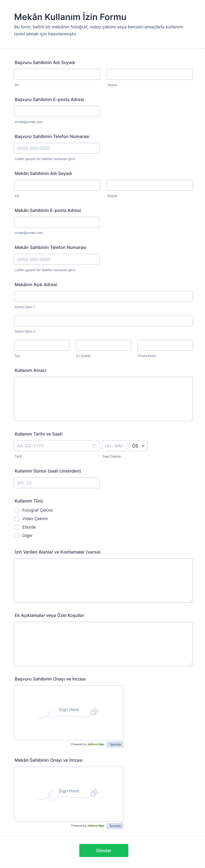This screenshot has height=868, width=205.
Task: Select the Fotoğraf Çekimi radio option
Action: [x=17, y=510]
